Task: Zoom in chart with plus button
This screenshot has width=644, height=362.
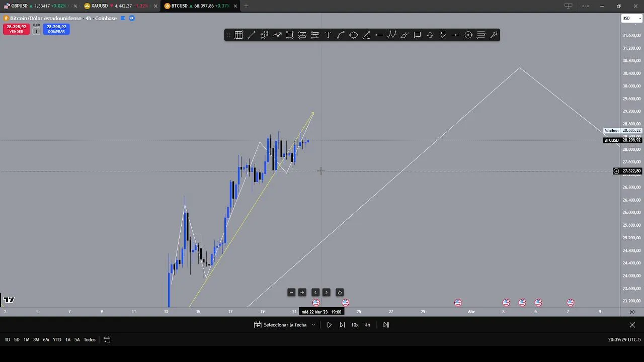Action: coord(302,292)
